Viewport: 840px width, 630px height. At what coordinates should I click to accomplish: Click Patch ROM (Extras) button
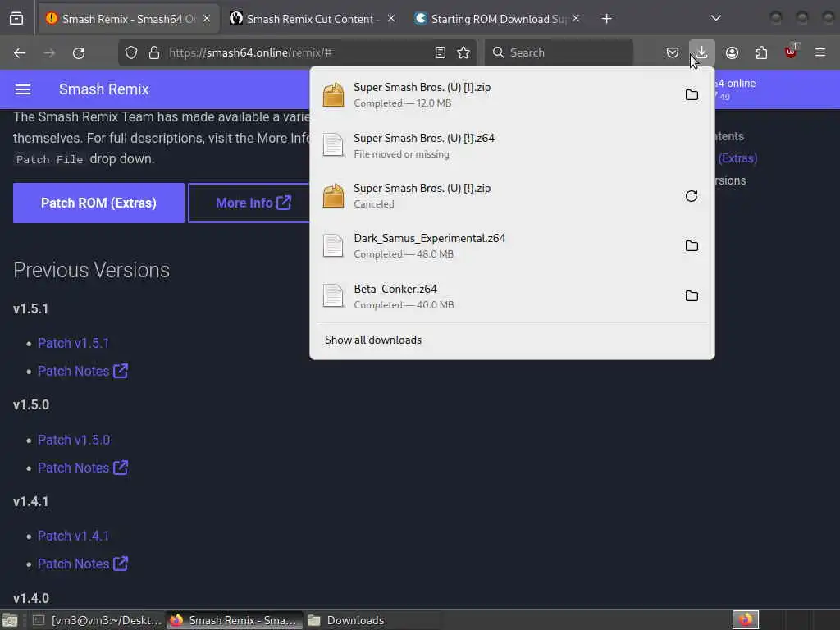click(x=98, y=203)
